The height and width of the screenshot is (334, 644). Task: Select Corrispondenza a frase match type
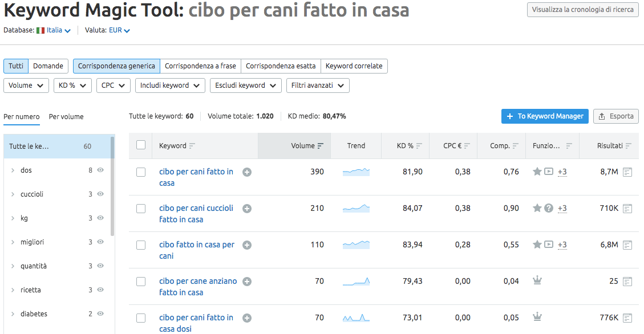point(200,66)
